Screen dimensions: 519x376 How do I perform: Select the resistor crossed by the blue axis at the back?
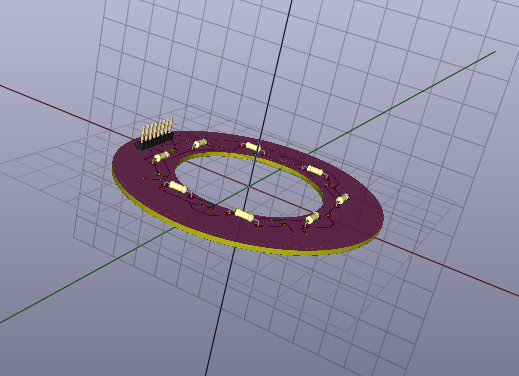point(253,148)
